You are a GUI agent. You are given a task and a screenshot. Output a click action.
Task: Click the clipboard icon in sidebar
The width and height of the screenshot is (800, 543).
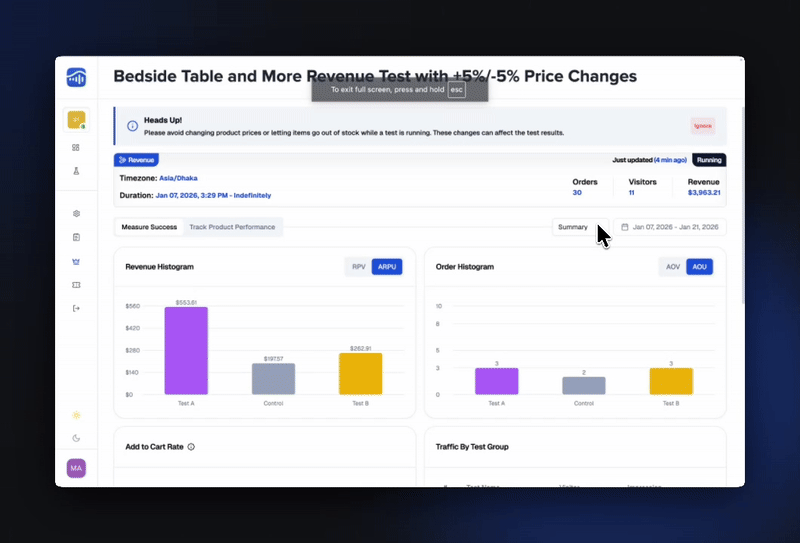click(x=76, y=237)
